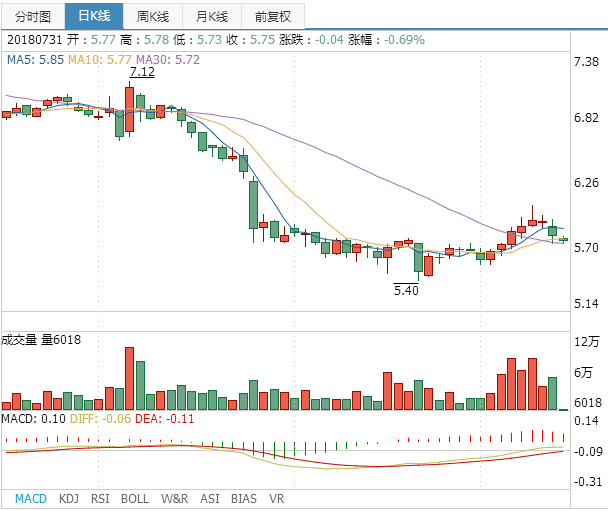The image size is (608, 511).
Task: Click the 6.82 price axis label
Action: point(586,117)
